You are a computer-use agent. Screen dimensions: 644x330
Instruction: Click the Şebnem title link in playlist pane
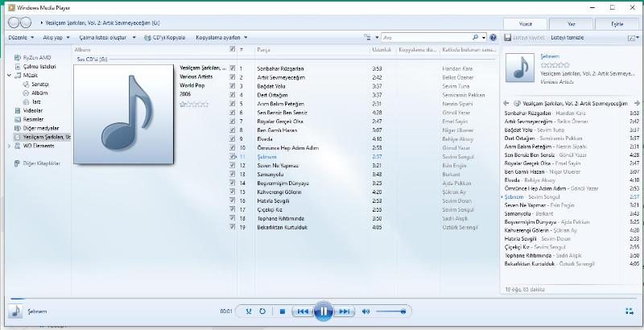550,56
